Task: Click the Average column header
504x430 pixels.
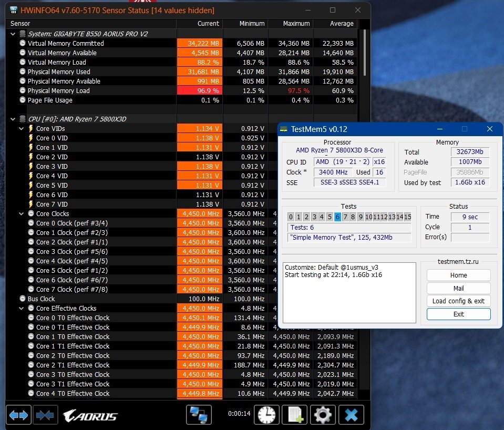Action: [335, 24]
